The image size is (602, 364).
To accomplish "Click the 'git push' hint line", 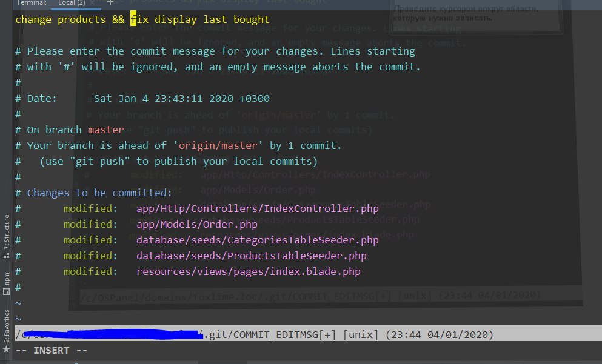I will [167, 161].
